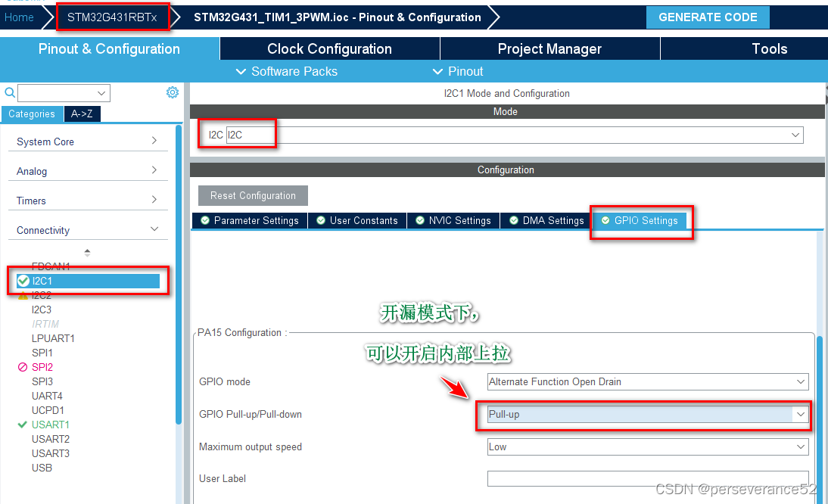Click the yellow warning icon beside I2C2
This screenshot has width=828, height=504.
[x=23, y=296]
